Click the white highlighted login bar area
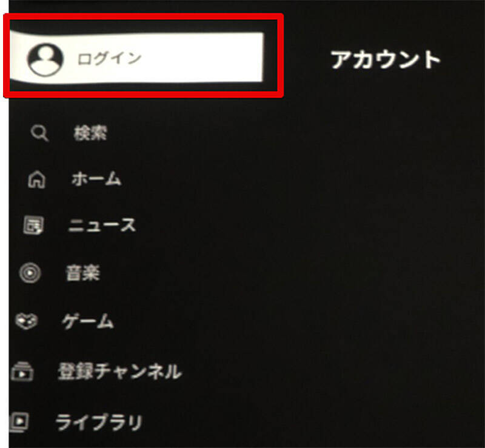This screenshot has width=485, height=448. point(136,58)
